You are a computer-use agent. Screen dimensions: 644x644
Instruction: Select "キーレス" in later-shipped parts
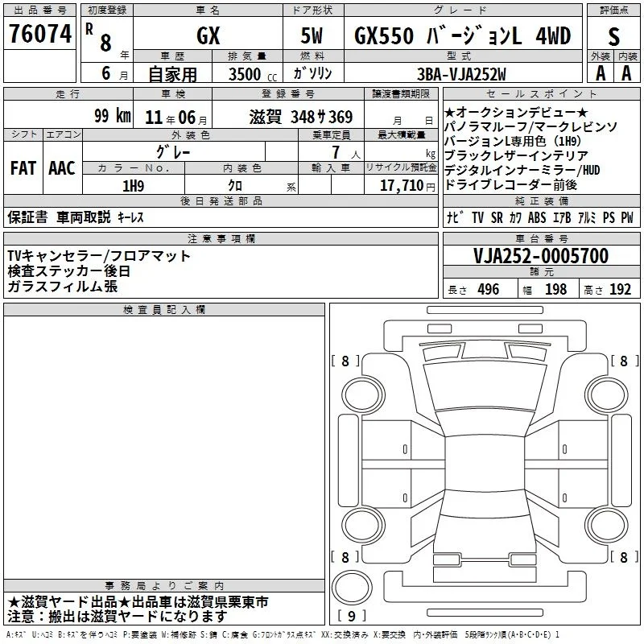click(x=130, y=217)
